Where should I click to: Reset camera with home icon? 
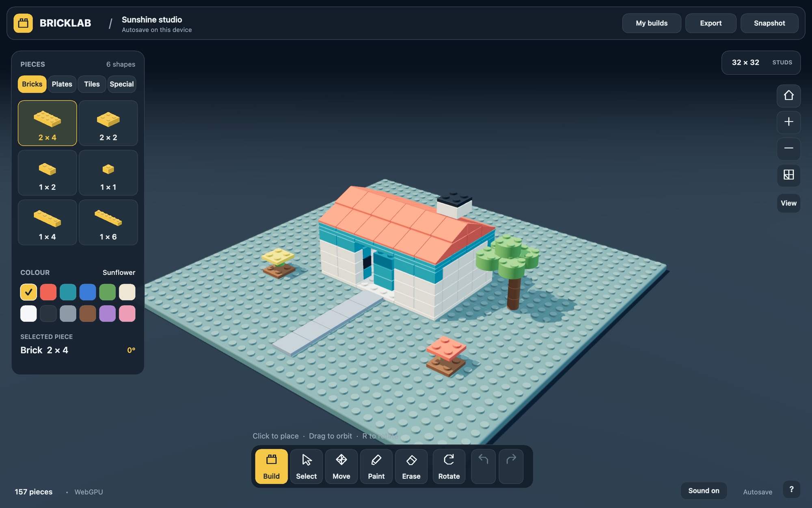[x=788, y=96]
